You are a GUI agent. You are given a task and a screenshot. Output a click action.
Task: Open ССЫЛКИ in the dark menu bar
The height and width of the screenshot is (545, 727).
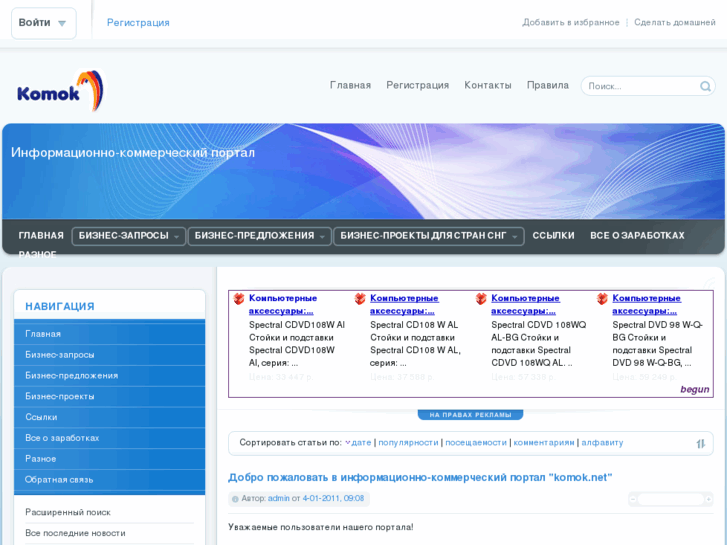pyautogui.click(x=553, y=236)
